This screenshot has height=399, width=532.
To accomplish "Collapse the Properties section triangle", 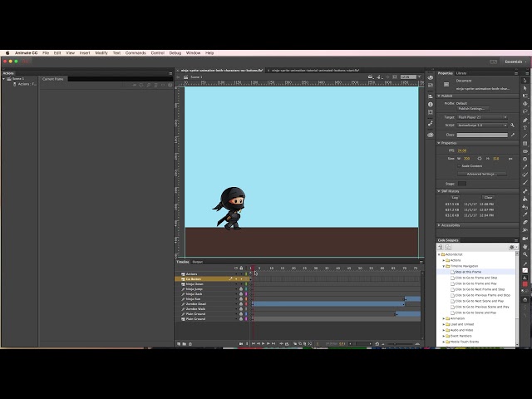I will click(439, 143).
